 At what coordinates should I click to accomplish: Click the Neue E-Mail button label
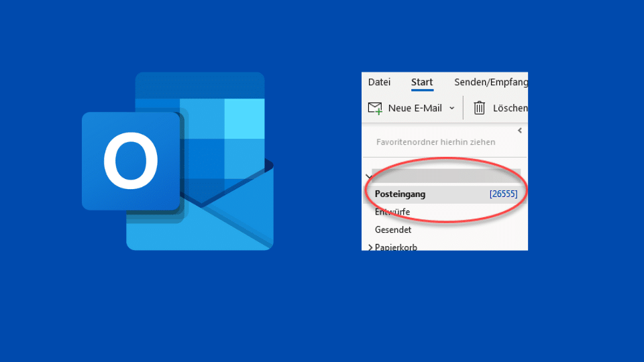point(415,108)
